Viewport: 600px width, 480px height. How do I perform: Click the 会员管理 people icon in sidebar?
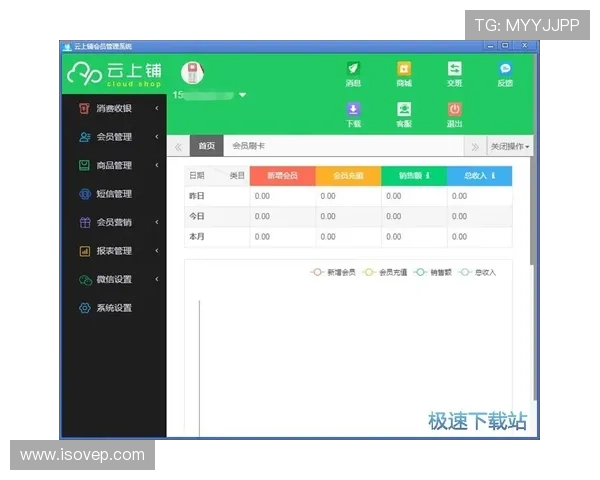tap(84, 137)
